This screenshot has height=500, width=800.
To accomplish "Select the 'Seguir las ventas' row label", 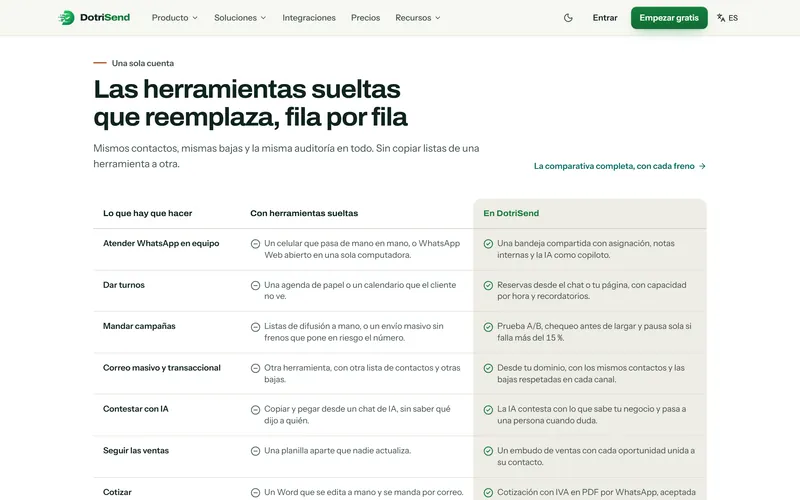I will click(x=136, y=451).
